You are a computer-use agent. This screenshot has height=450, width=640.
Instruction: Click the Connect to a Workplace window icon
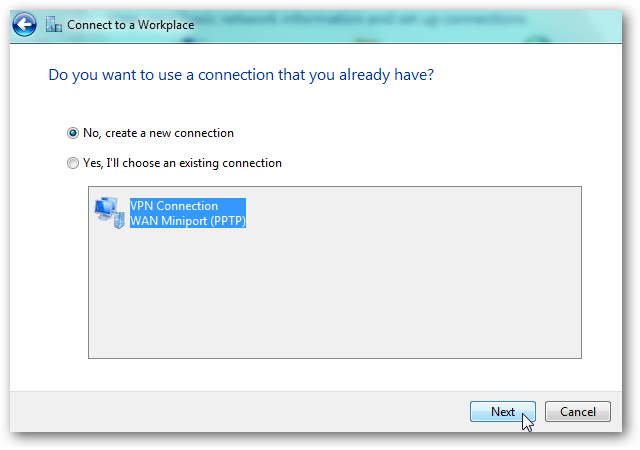point(54,24)
